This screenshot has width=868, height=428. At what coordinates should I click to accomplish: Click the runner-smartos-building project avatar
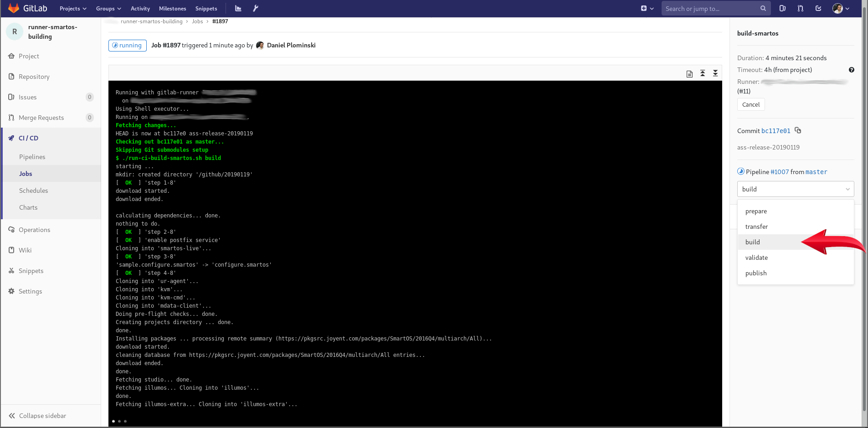[x=15, y=31]
